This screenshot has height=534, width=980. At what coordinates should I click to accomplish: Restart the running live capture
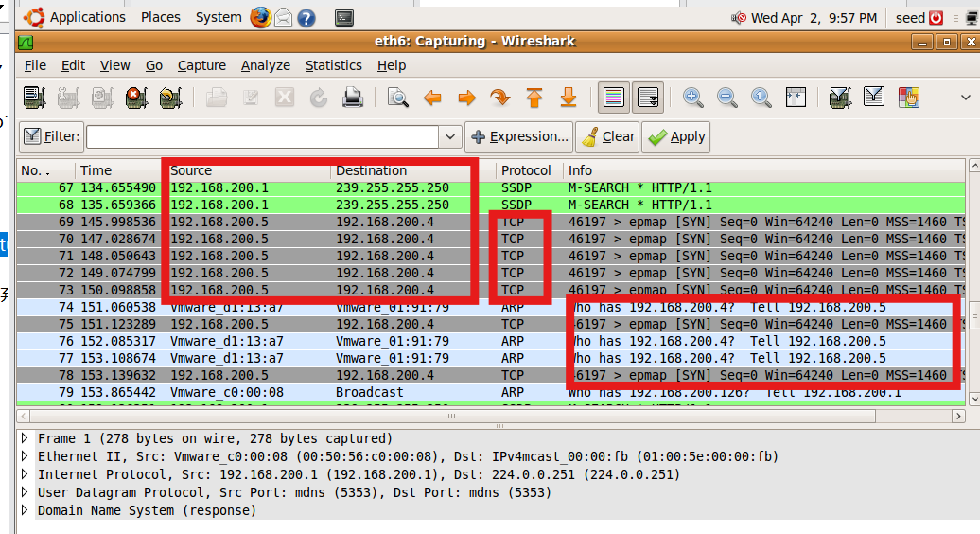pyautogui.click(x=170, y=98)
